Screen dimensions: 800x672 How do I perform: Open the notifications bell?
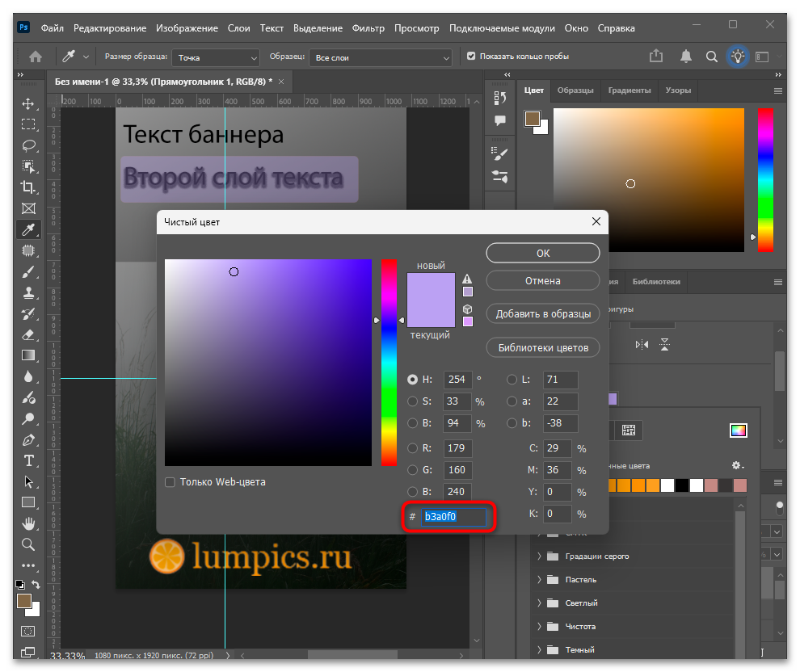tap(686, 56)
